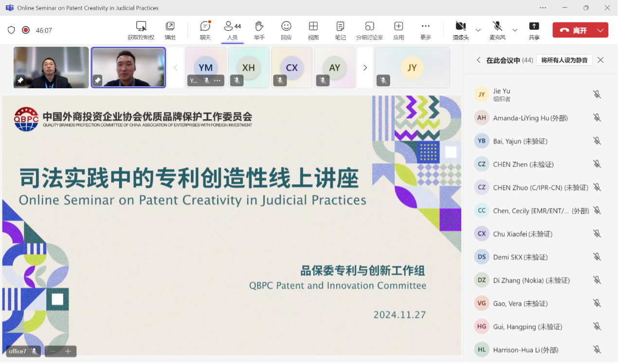Toggle the pin on the first video thumbnail

coord(20,81)
